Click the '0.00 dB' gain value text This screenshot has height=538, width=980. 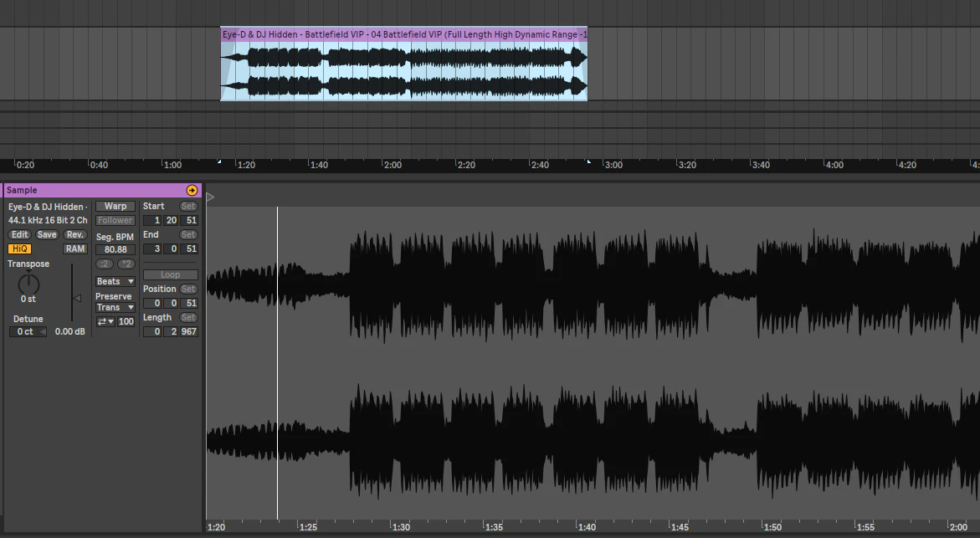70,332
